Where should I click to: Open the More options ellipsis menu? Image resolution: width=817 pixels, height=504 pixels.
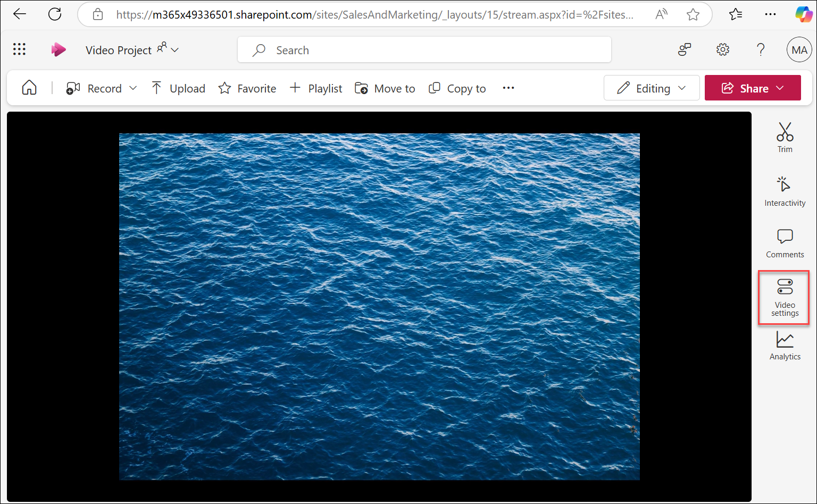(x=508, y=88)
